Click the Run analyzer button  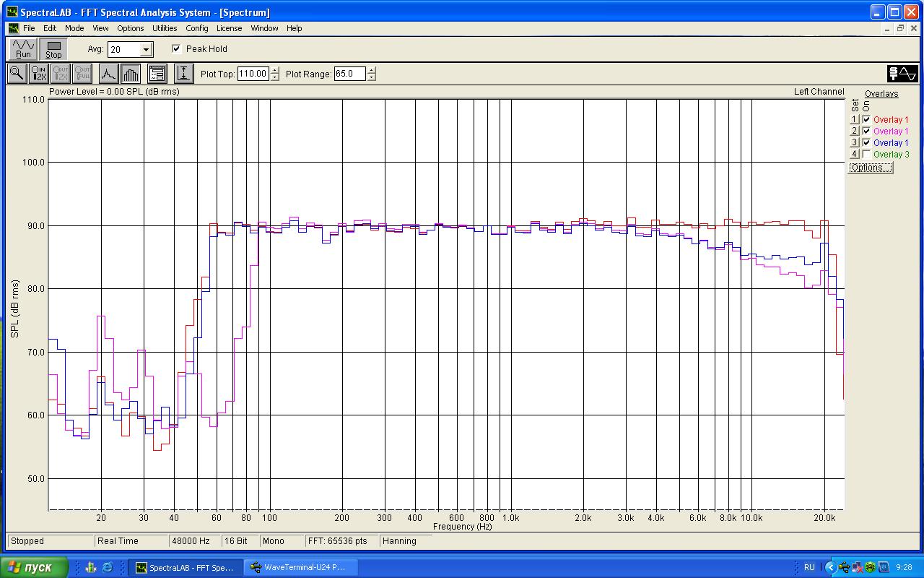pos(24,49)
